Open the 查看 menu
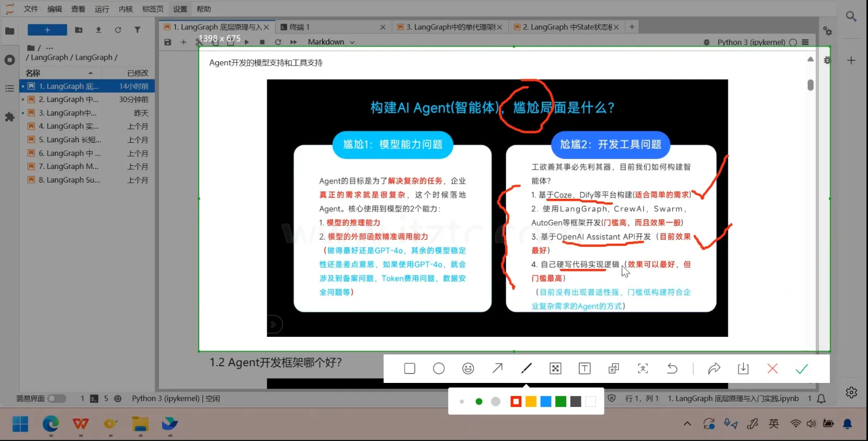 tap(78, 9)
